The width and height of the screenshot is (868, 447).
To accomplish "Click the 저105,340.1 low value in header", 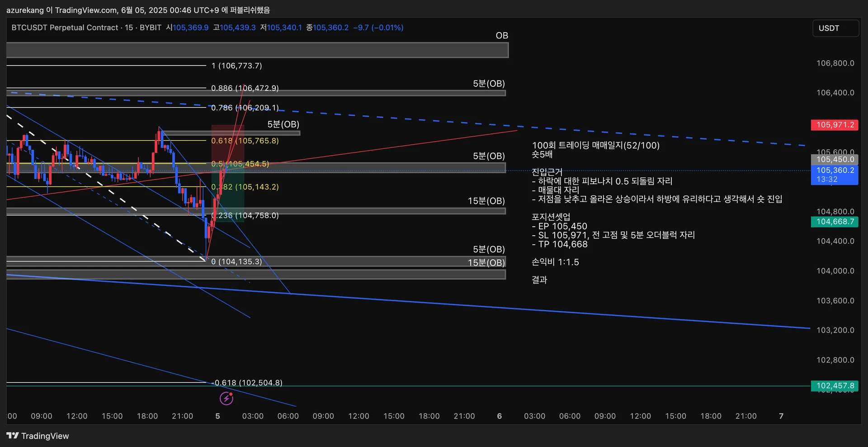I will click(x=281, y=28).
